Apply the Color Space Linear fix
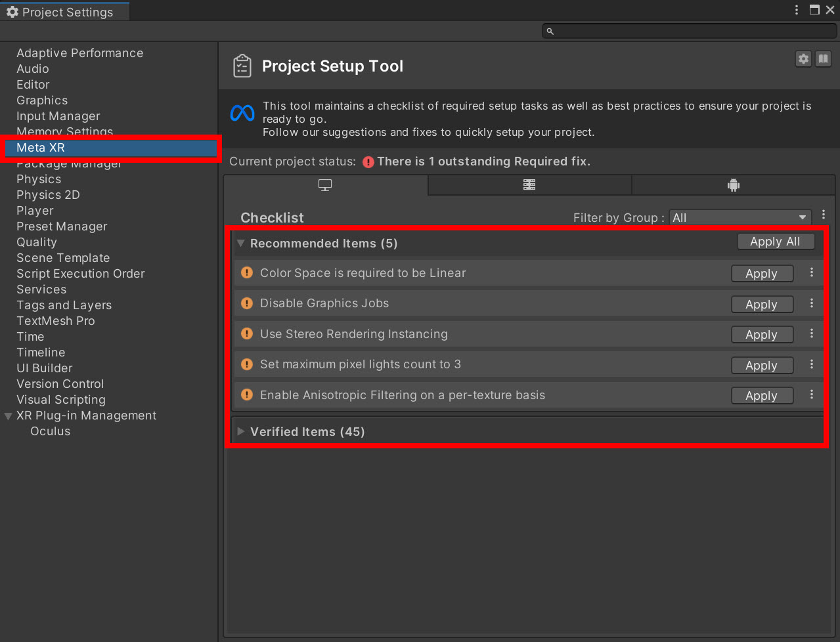840x642 pixels. [x=762, y=274]
